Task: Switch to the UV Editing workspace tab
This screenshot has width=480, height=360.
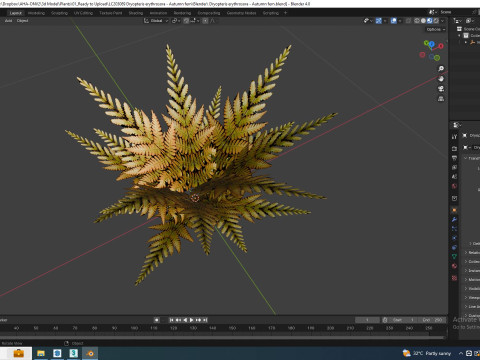Action: [83, 13]
